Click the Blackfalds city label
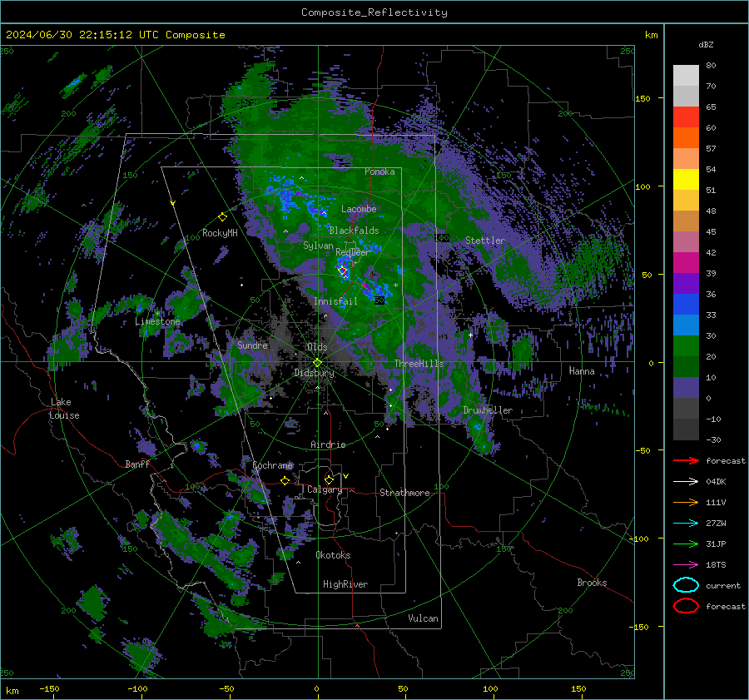 click(x=354, y=231)
